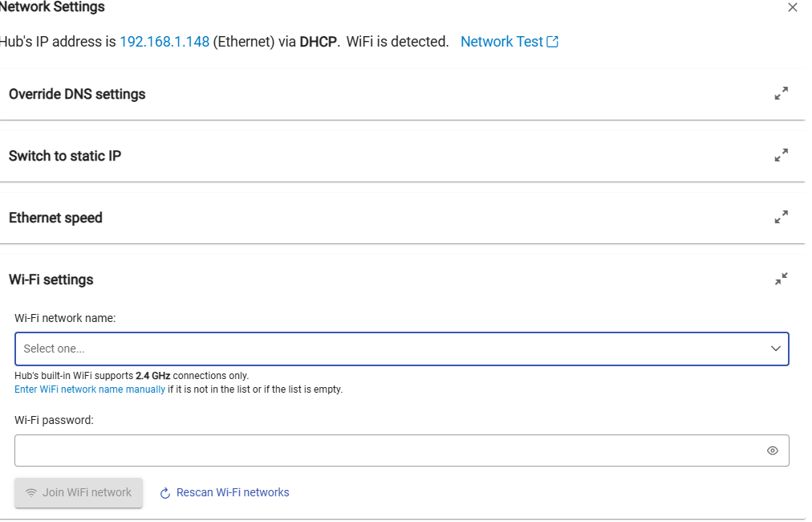Click the Network Test external link icon

click(x=552, y=42)
